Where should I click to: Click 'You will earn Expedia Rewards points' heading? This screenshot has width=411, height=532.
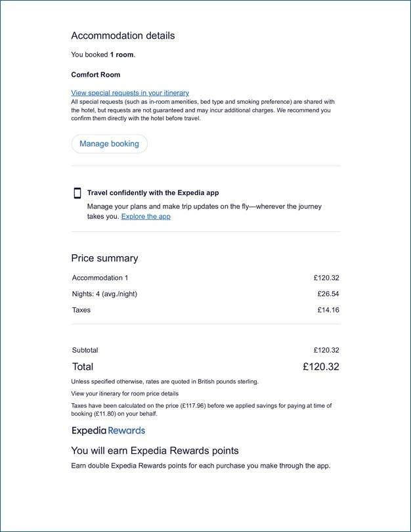pos(154,451)
